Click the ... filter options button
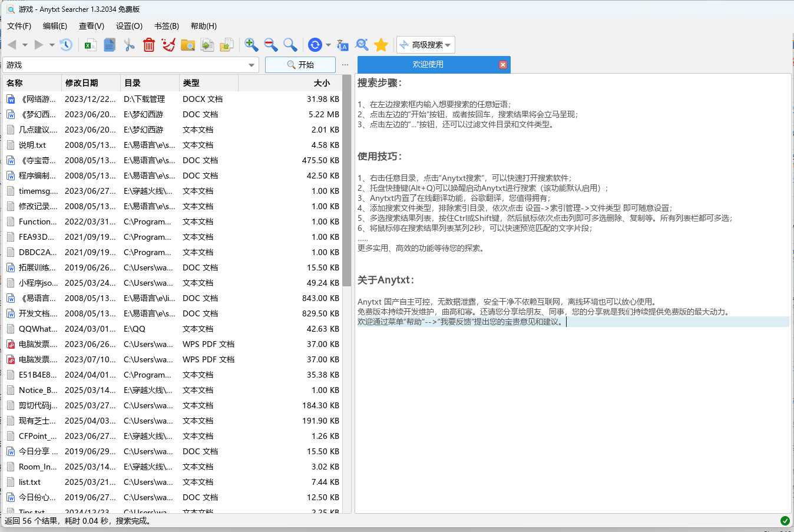The height and width of the screenshot is (532, 794). (x=345, y=65)
